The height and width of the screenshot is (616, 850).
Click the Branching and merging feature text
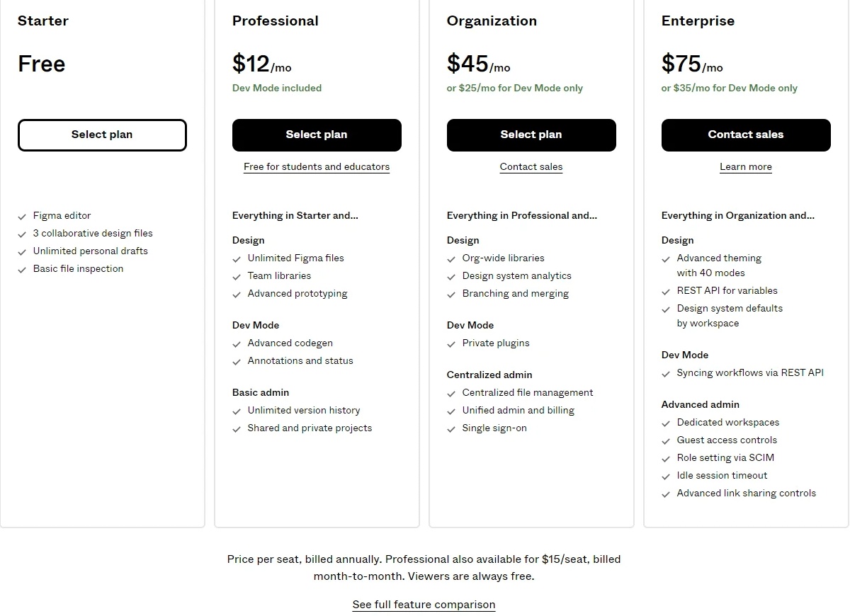pyautogui.click(x=516, y=294)
